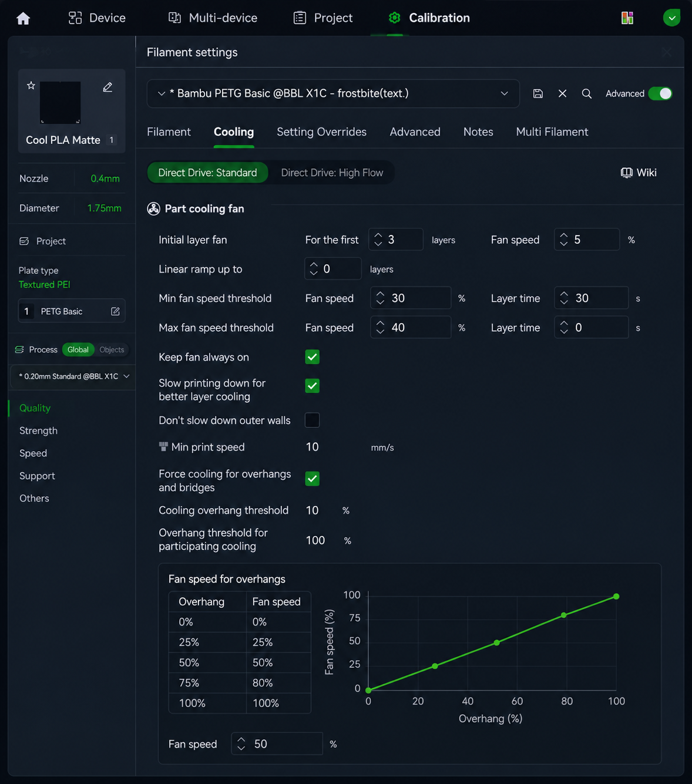Screen dimensions: 692x784
Task: Open the green chevron menu in top-right
Action: tap(671, 18)
